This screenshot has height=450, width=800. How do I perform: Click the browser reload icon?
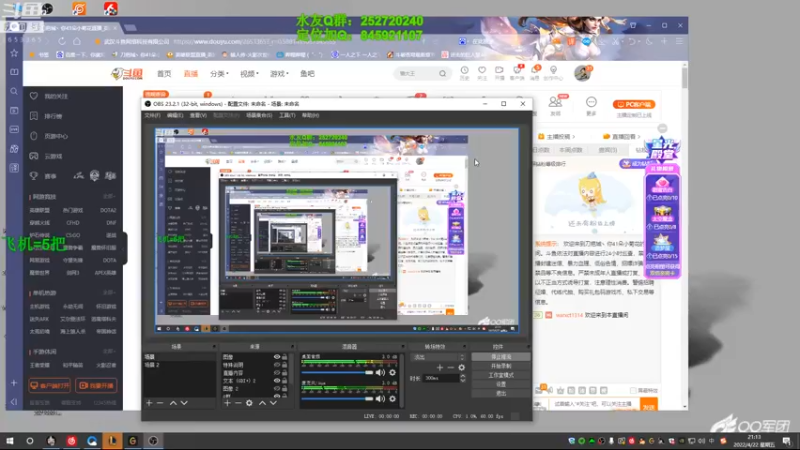[x=62, y=41]
